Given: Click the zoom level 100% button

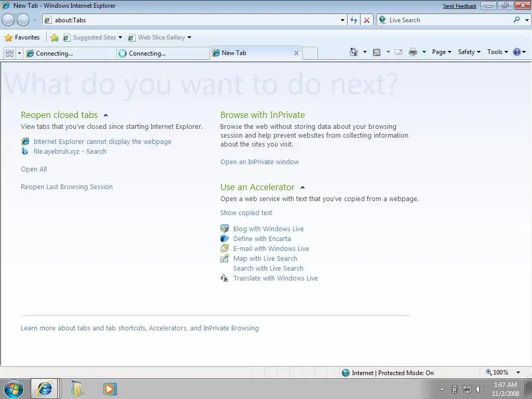Looking at the screenshot, I should click(x=497, y=372).
